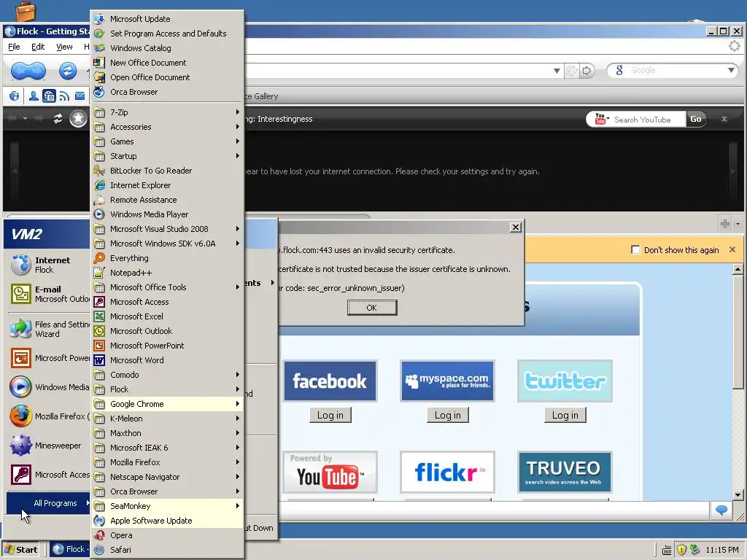Launch Orca Browser shortcut at top of menu

[168, 92]
